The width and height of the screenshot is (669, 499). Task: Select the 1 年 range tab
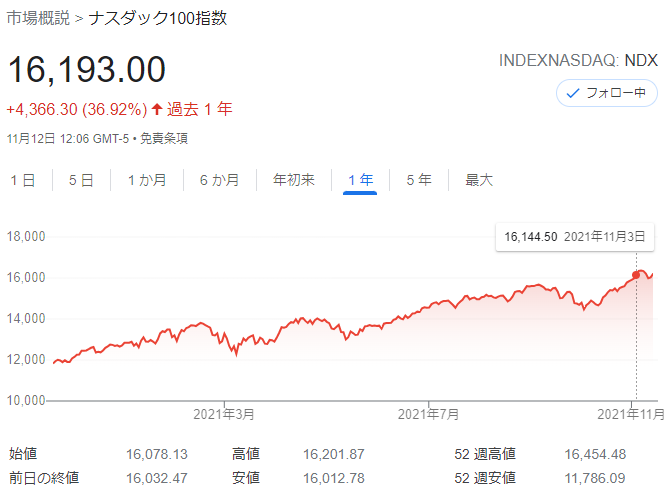click(360, 181)
